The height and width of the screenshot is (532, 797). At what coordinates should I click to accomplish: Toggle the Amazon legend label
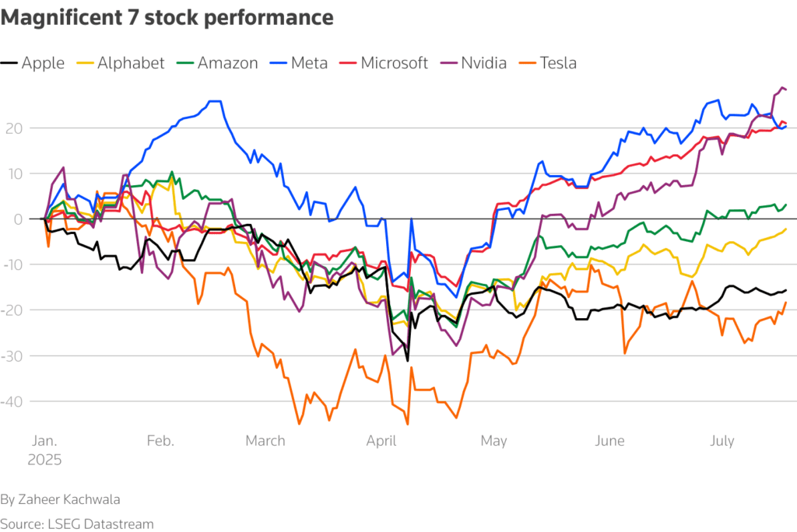point(228,63)
